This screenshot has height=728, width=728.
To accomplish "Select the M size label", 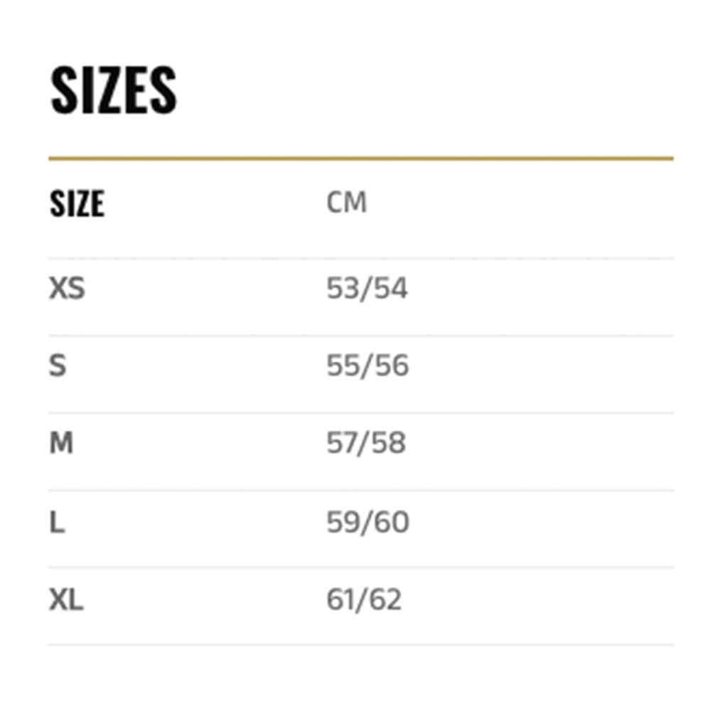I will (x=61, y=444).
